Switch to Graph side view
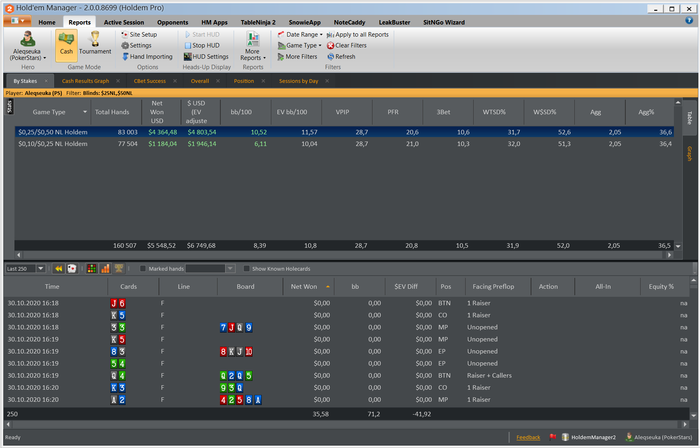700x448 pixels. [689, 153]
